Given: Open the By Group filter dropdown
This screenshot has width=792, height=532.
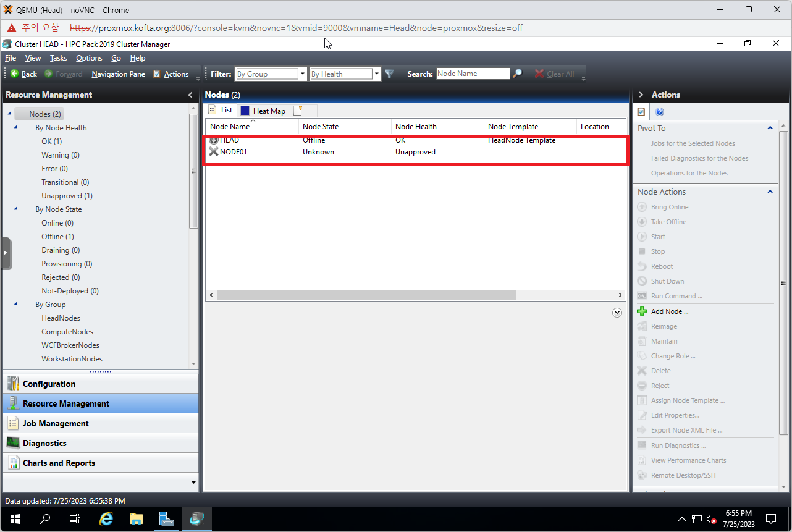Looking at the screenshot, I should pos(303,74).
